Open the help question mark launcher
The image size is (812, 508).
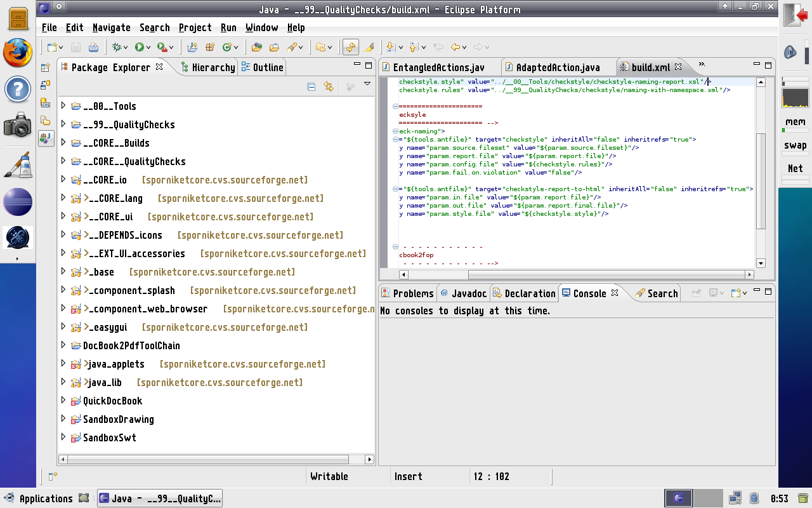18,89
